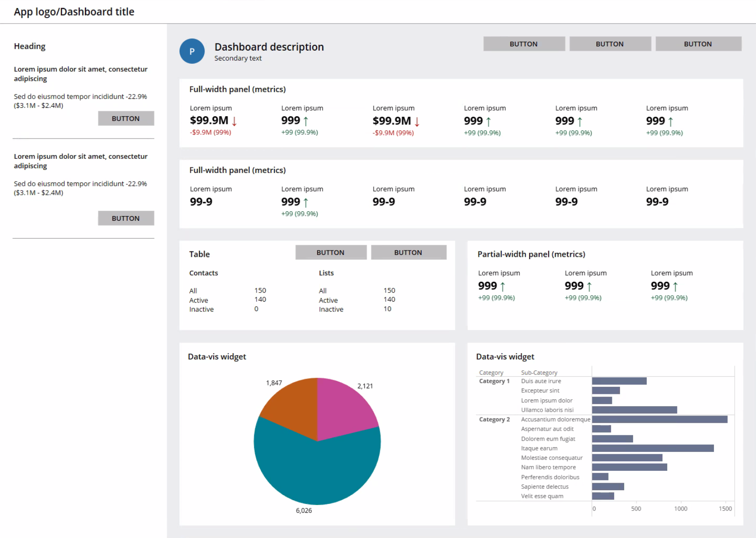Viewport: 756px width, 538px height.
Task: Click the left BUTTON in the Table panel
Action: pos(331,252)
